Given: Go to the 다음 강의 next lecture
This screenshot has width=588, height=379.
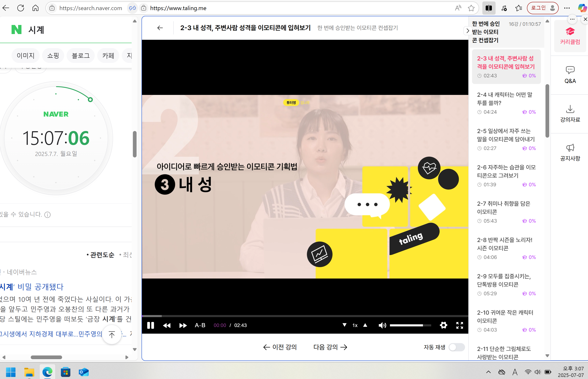Looking at the screenshot, I should 330,347.
